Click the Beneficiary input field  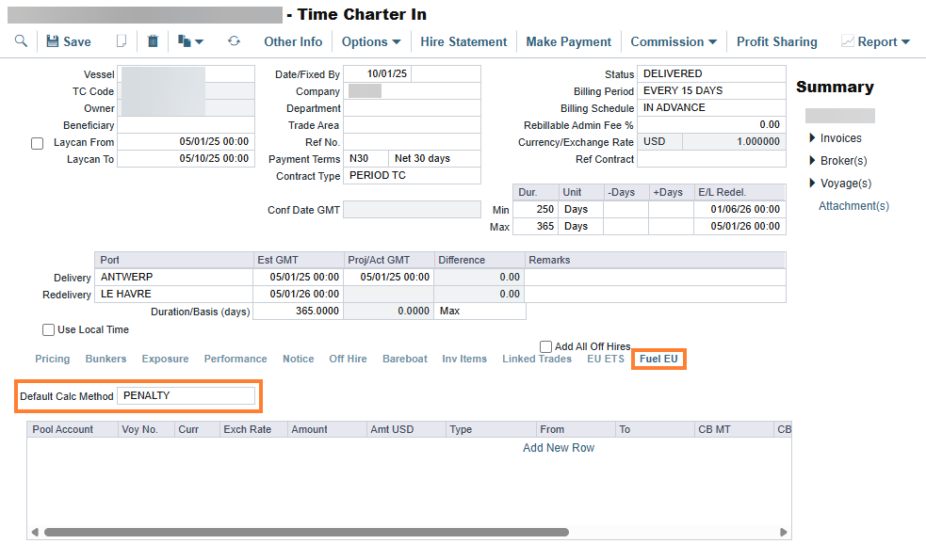(186, 125)
